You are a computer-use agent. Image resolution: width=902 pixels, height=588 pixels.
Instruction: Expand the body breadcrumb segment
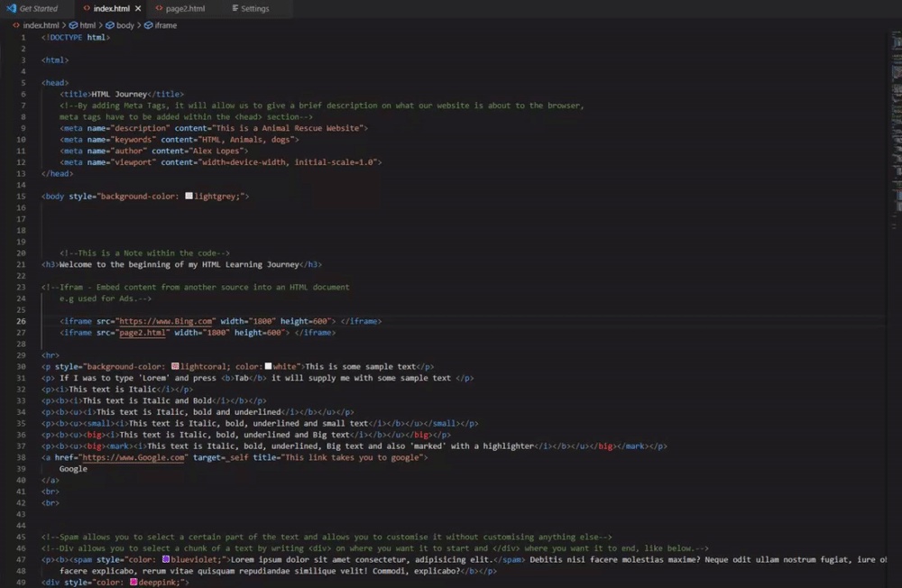(x=124, y=25)
